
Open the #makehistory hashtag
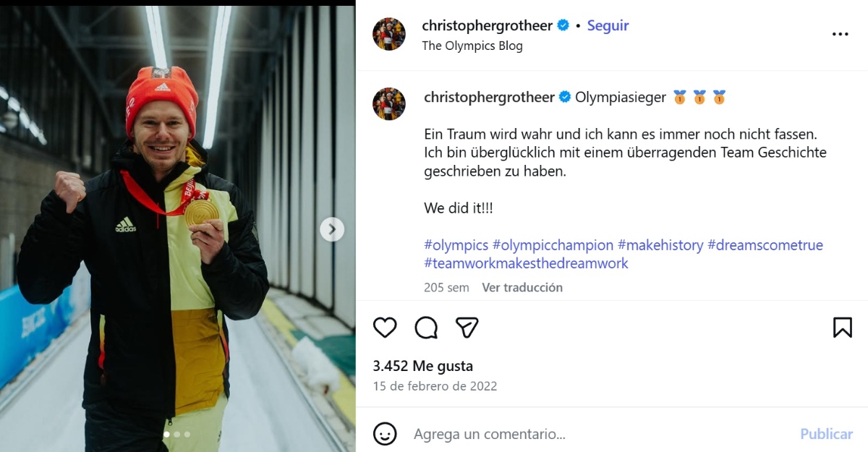(x=660, y=245)
